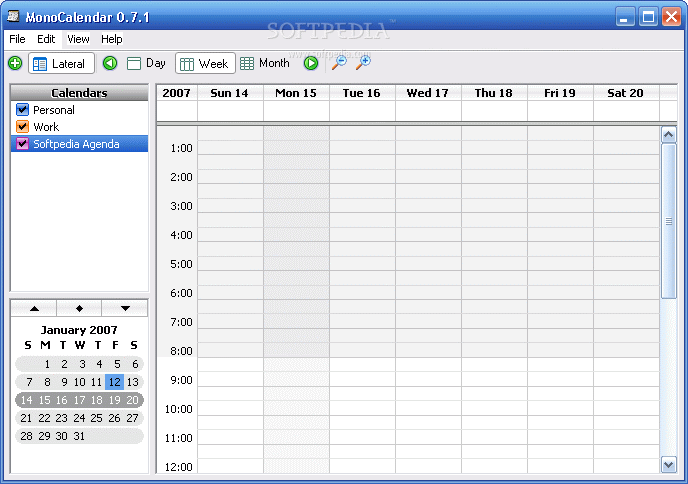
Task: Open the File menu
Action: click(x=17, y=39)
